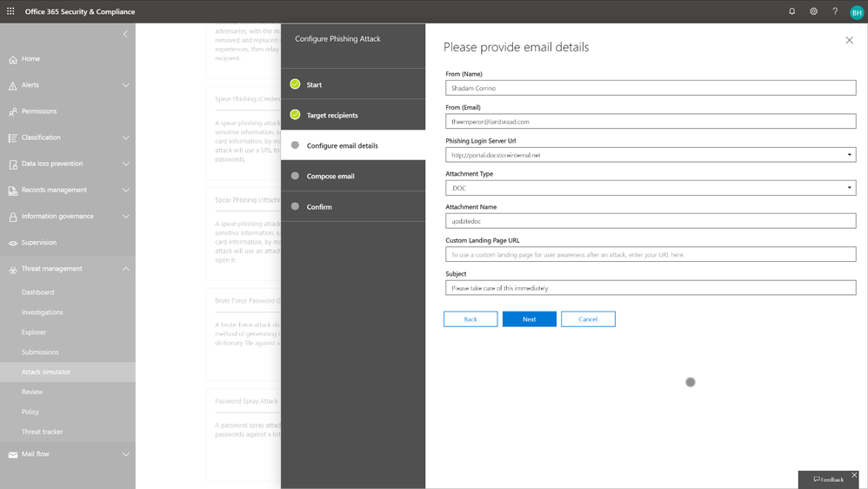Image resolution: width=868 pixels, height=489 pixels.
Task: Click the From (Email) input field
Action: point(651,121)
